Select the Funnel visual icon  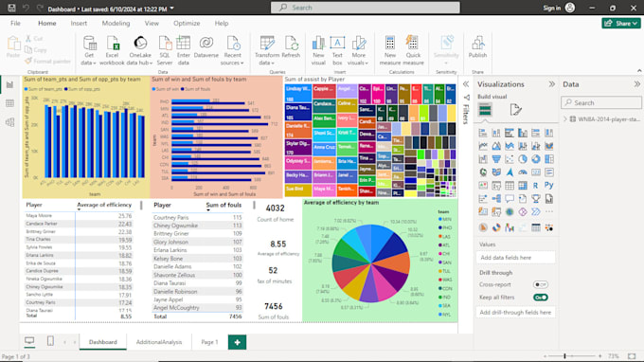496,159
